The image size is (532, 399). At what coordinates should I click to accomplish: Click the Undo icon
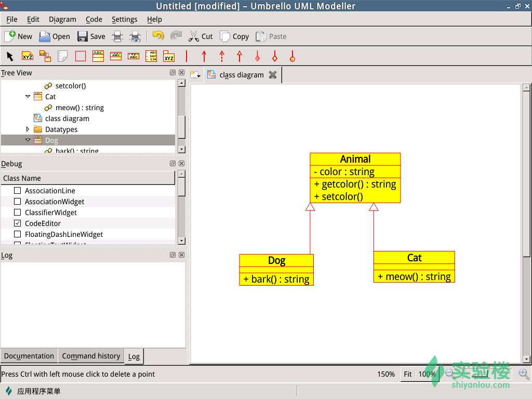158,36
